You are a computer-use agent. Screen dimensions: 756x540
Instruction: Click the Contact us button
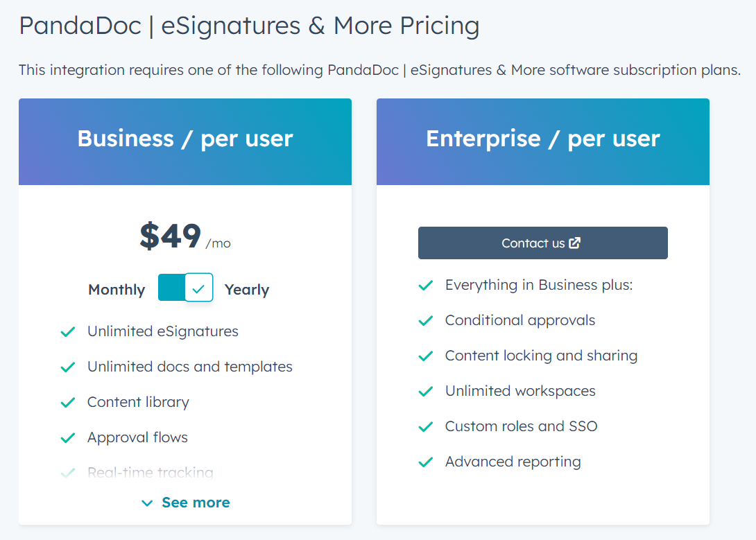pos(542,243)
